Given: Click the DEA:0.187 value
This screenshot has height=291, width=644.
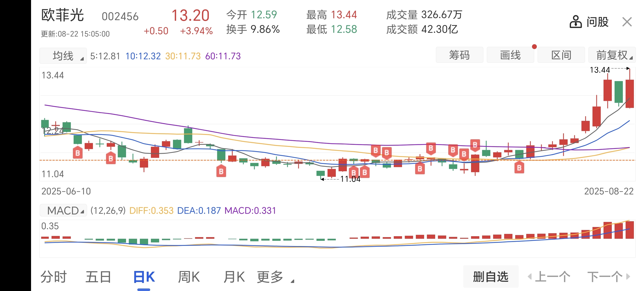Looking at the screenshot, I should point(199,210).
